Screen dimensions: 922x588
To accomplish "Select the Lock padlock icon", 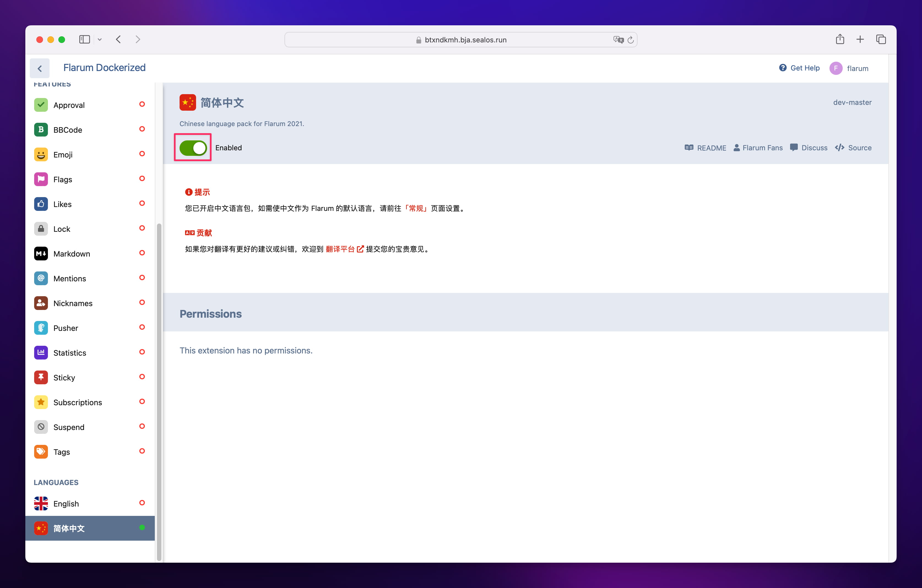I will pos(41,229).
